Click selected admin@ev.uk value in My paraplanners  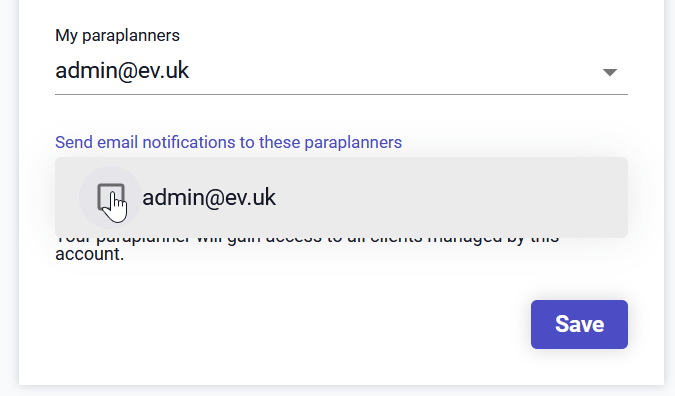[x=122, y=71]
